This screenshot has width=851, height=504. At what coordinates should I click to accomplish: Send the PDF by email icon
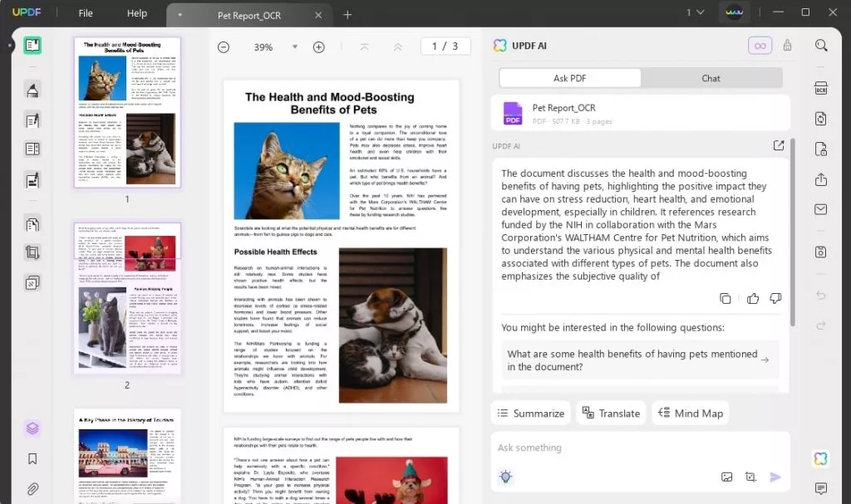(821, 209)
